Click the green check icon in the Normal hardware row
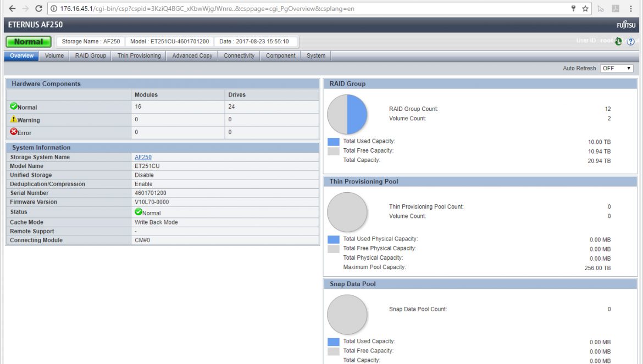 14,106
